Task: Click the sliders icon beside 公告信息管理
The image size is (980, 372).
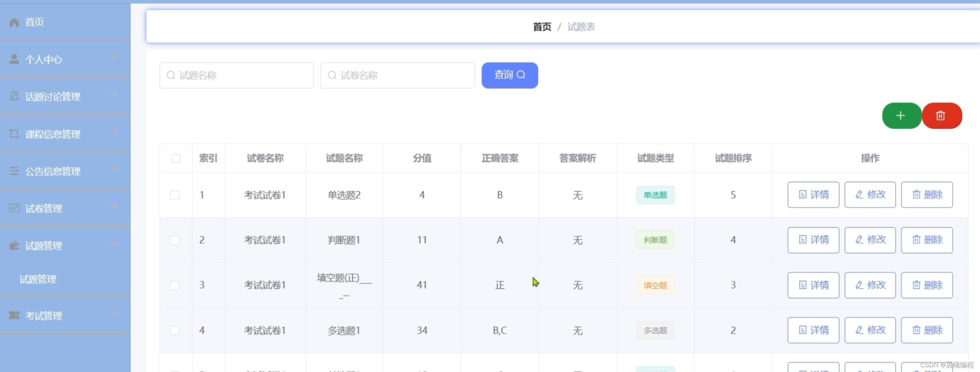Action: point(14,171)
